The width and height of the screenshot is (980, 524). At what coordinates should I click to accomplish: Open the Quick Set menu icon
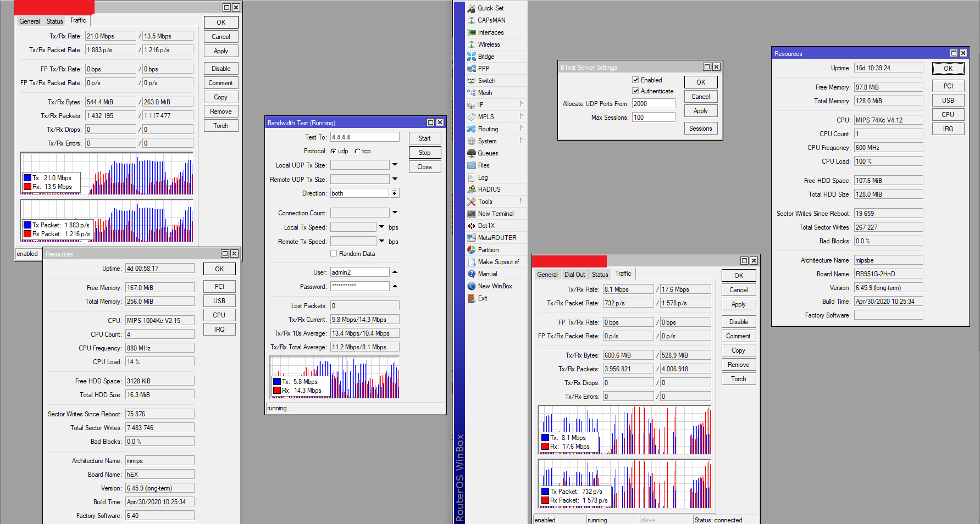point(471,8)
